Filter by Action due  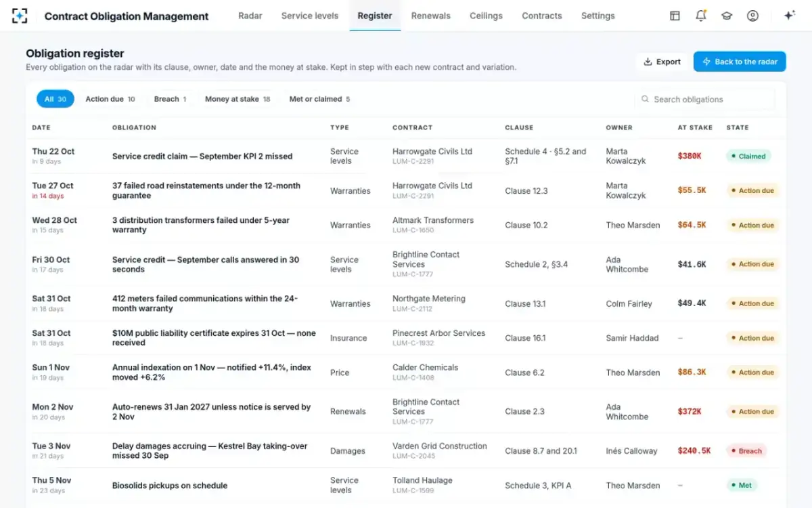(110, 99)
